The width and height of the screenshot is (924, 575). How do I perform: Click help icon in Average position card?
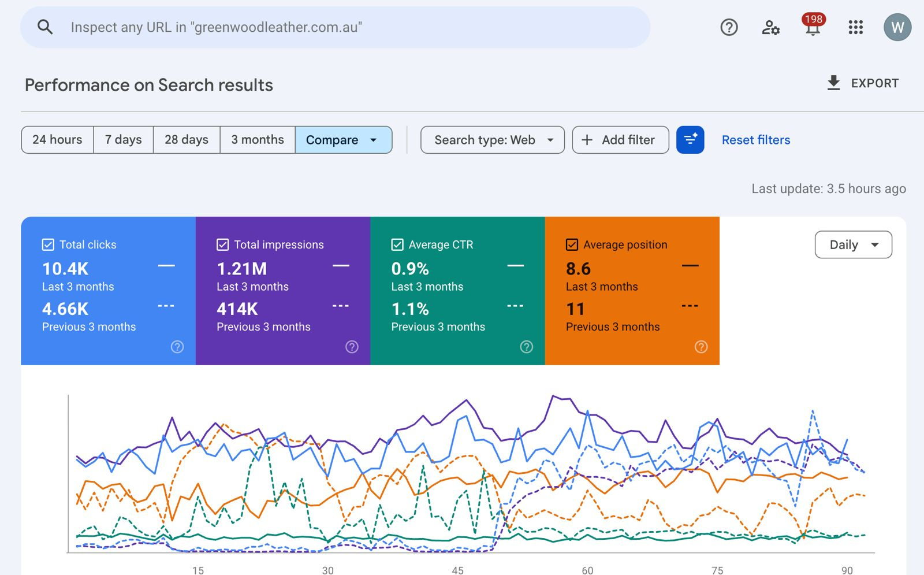[701, 347]
